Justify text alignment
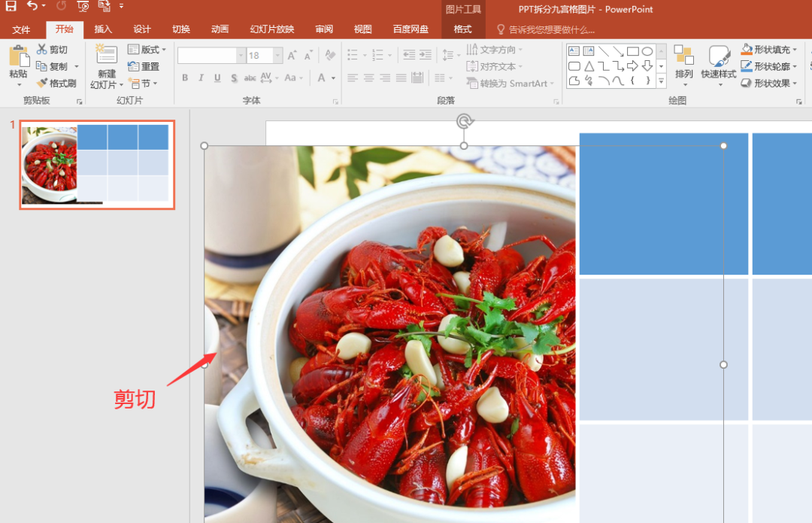The image size is (812, 523). tap(401, 78)
